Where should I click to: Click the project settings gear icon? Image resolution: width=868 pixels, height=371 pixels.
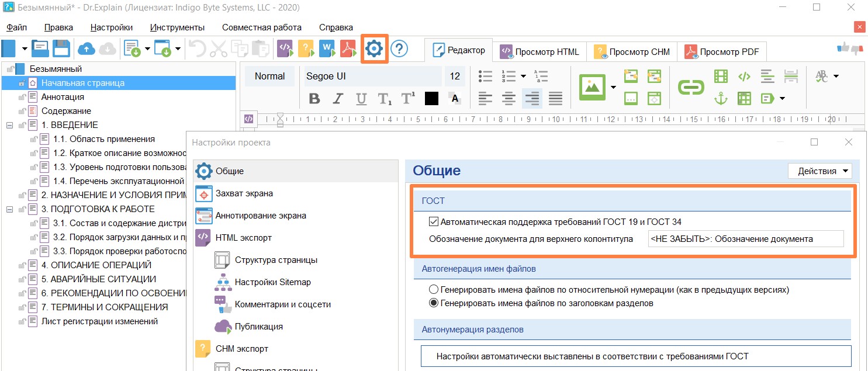[x=375, y=48]
